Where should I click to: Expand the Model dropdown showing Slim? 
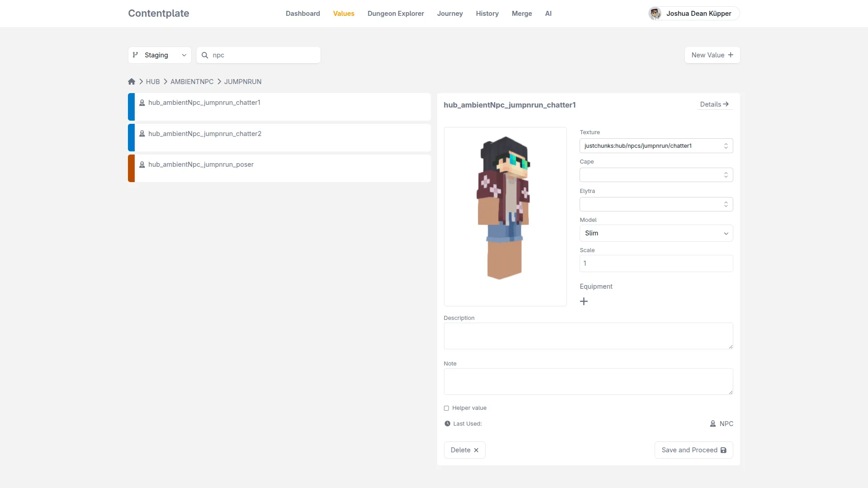point(656,233)
